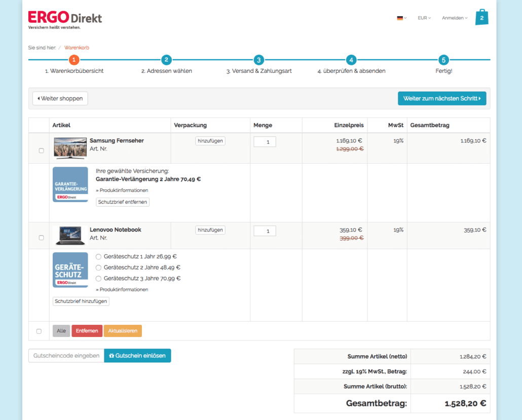The width and height of the screenshot is (522, 420).
Task: Click the bold total 1.528,20 €
Action: point(465,404)
